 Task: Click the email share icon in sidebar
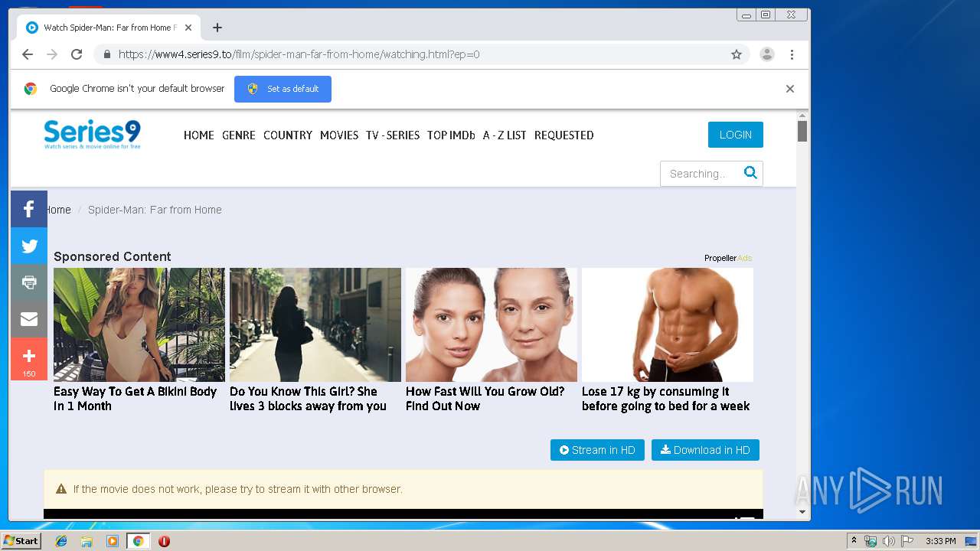[29, 319]
